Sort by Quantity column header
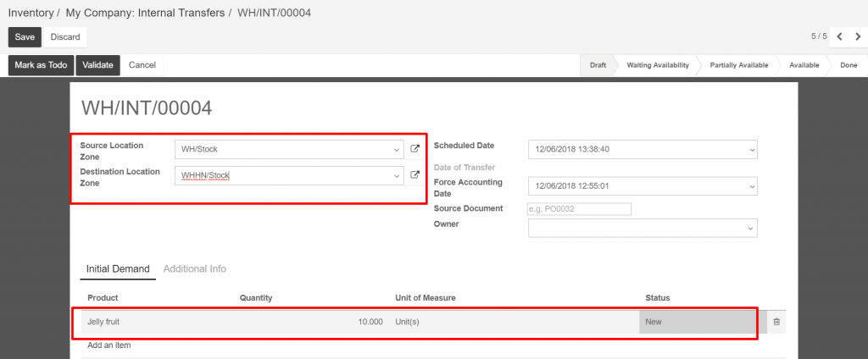Viewport: 868px width, 359px height. [256, 297]
